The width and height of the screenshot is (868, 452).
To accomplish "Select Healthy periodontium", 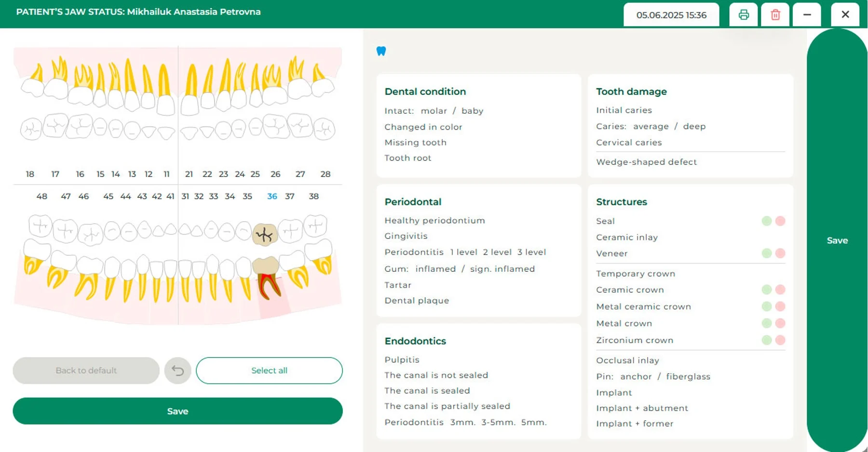I will pyautogui.click(x=434, y=221).
